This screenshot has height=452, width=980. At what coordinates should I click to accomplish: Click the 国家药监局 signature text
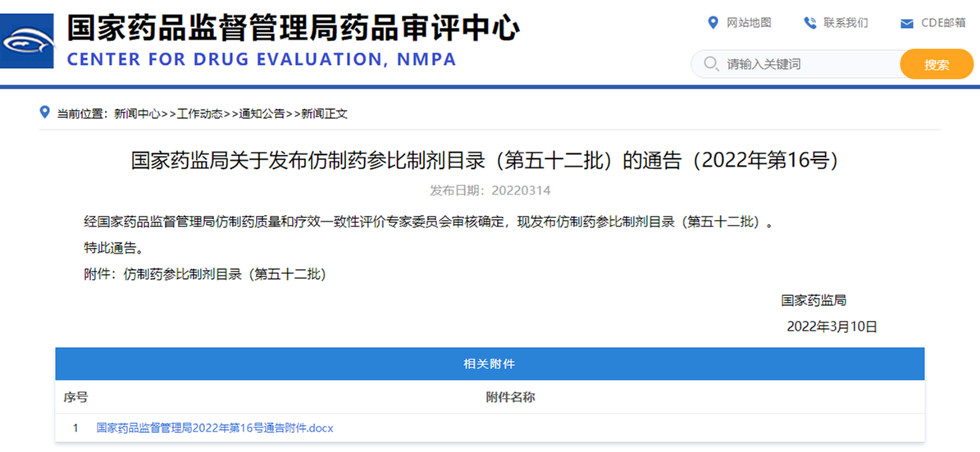point(814,301)
